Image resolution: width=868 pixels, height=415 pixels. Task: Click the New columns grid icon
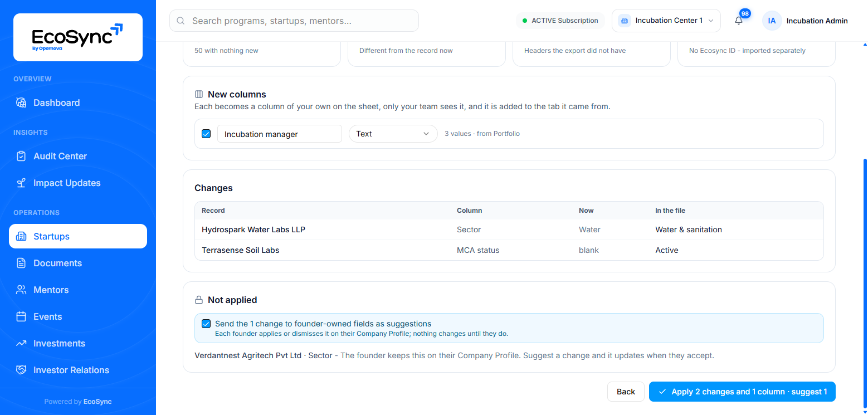(x=199, y=94)
